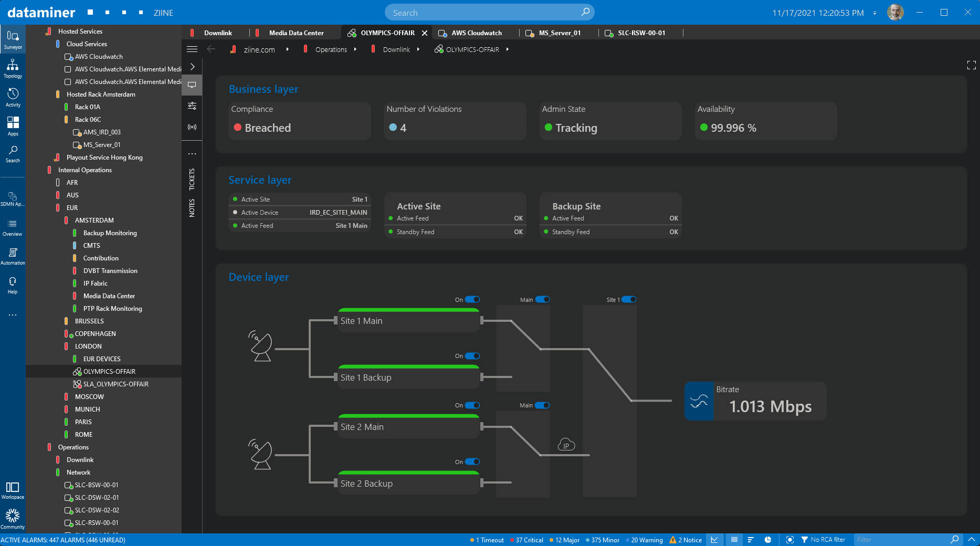Click the back arrow in breadcrumb bar
The image size is (980, 546).
(211, 49)
